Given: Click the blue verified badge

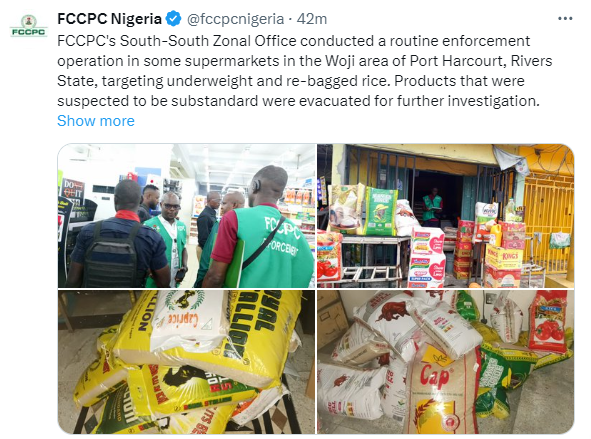Looking at the screenshot, I should tap(173, 19).
